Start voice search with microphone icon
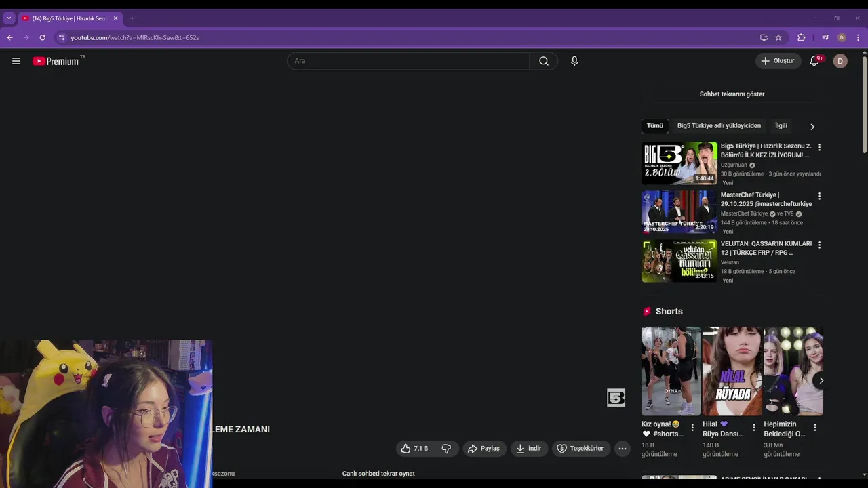 tap(574, 61)
